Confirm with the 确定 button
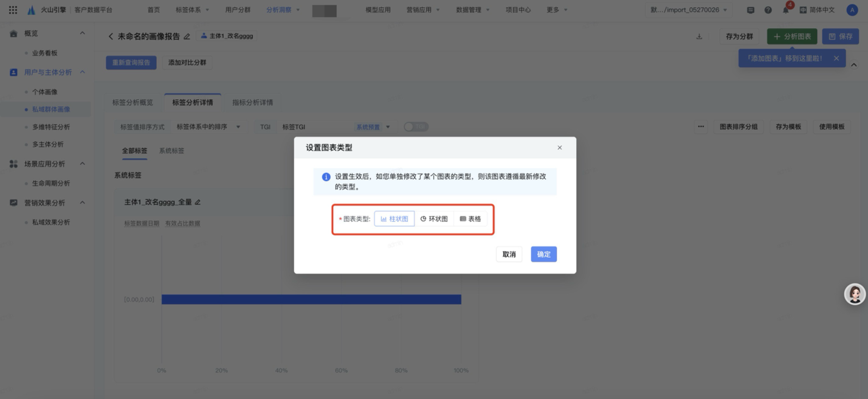Image resolution: width=868 pixels, height=399 pixels. click(543, 254)
